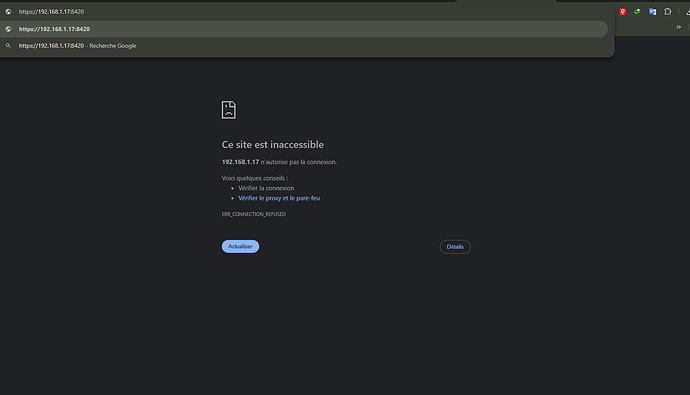Click the sad page error icon
Screen dimensions: 690x395
[229, 110]
